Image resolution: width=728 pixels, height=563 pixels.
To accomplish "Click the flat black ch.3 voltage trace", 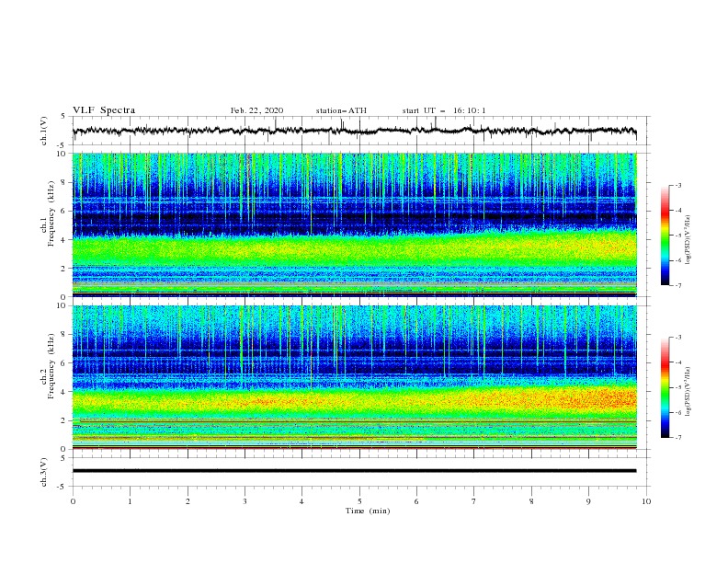I will pyautogui.click(x=354, y=471).
